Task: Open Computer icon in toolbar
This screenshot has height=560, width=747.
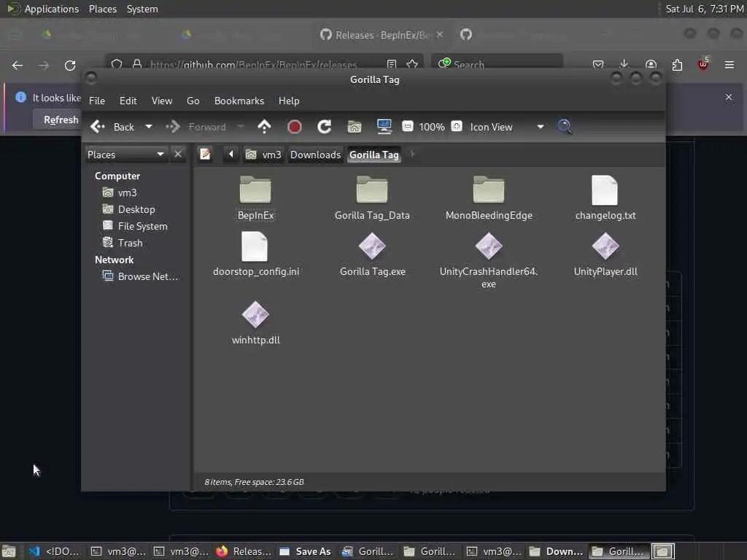Action: [x=384, y=127]
